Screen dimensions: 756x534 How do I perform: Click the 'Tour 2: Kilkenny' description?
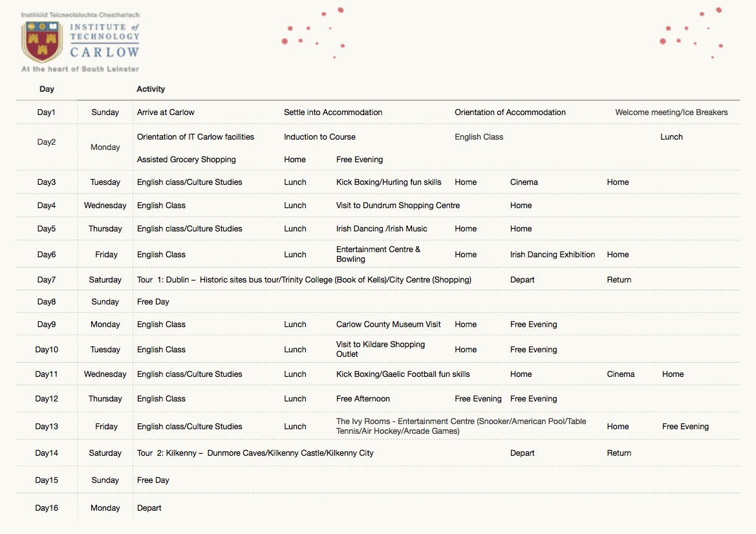coord(255,453)
